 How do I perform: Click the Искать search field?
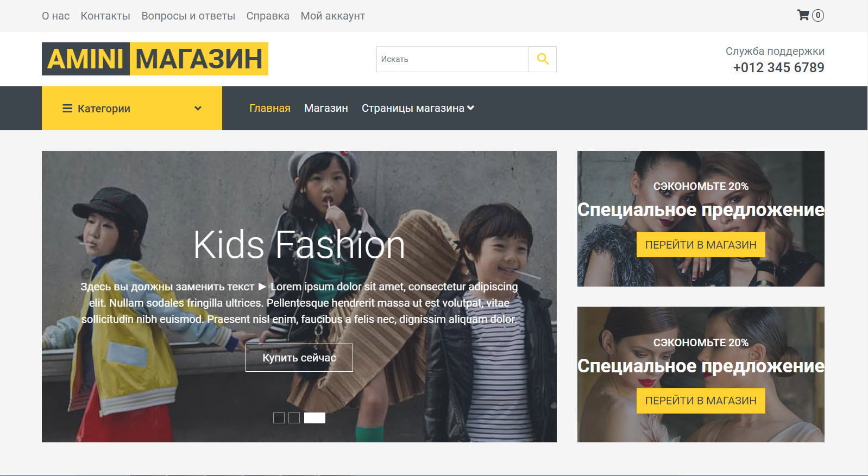(452, 59)
